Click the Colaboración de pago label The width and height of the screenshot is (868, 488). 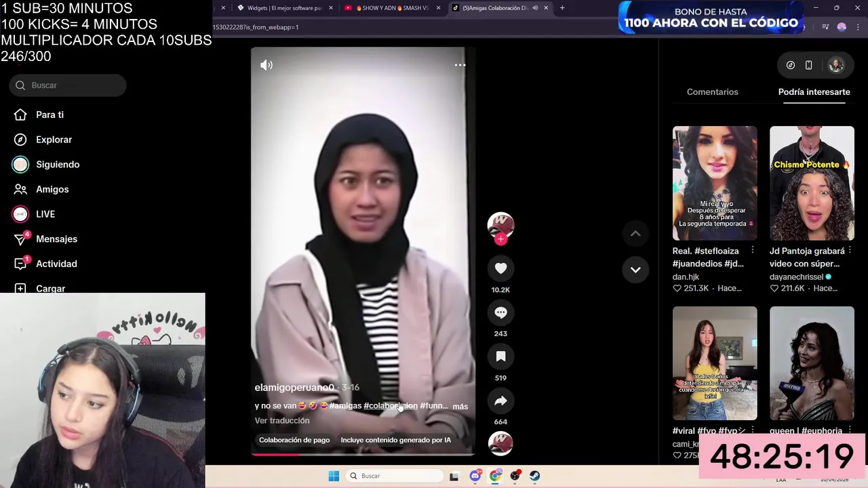pyautogui.click(x=294, y=440)
